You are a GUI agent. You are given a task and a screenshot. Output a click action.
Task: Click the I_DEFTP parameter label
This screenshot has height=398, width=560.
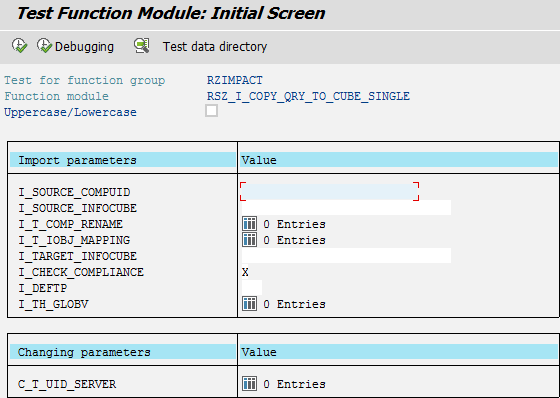[42, 288]
